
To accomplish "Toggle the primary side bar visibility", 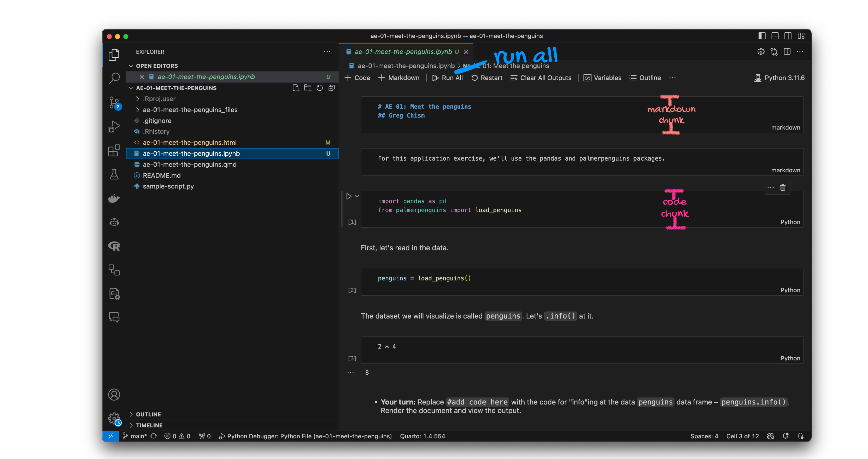I will pos(762,36).
